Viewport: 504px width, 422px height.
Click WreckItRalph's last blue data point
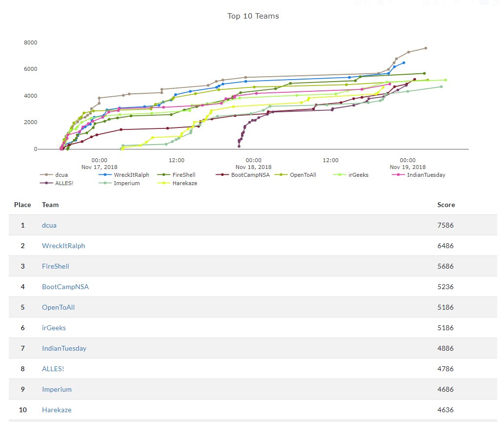point(404,63)
